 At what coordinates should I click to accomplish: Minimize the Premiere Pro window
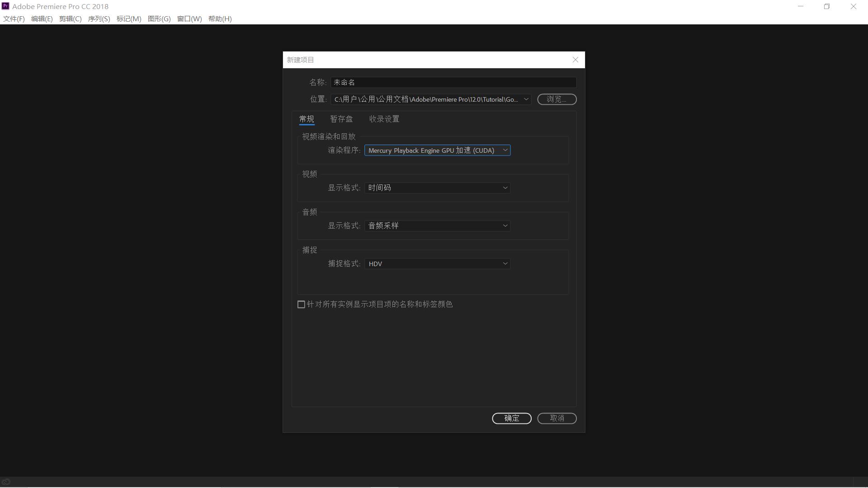point(801,6)
